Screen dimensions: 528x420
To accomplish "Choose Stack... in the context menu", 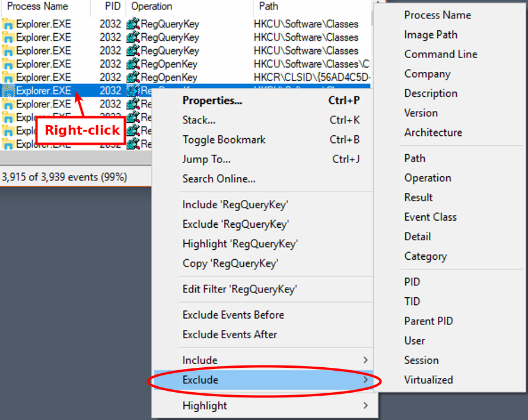I will [199, 120].
